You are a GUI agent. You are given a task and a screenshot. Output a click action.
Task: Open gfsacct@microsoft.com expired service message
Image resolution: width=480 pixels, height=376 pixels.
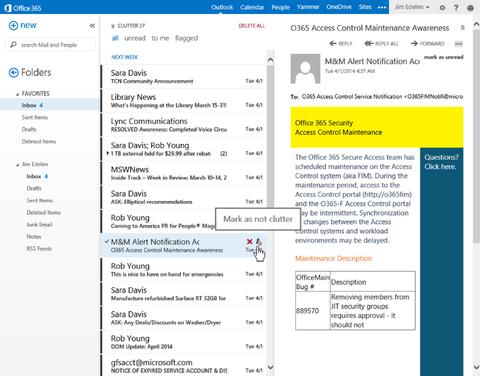tap(184, 366)
